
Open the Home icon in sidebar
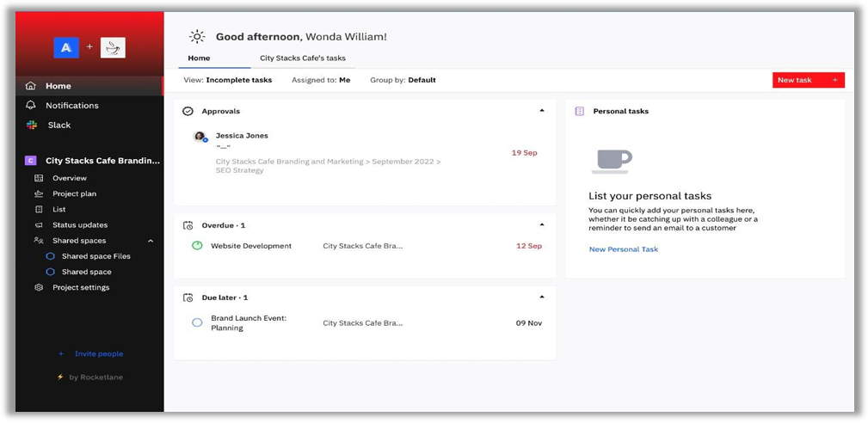pos(31,86)
